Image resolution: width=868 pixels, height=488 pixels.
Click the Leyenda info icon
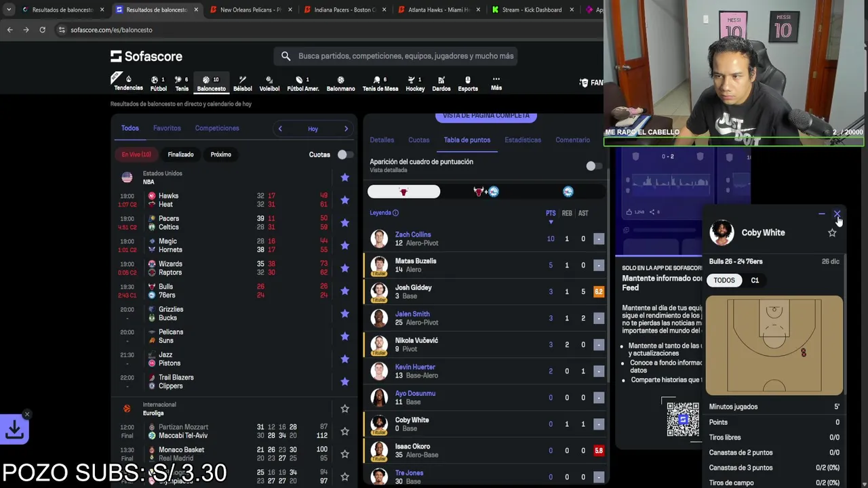395,213
